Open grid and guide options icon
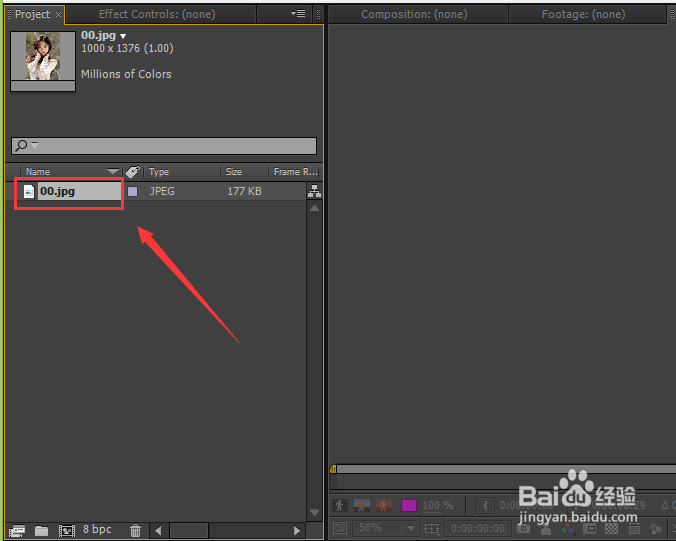Screen dimensions: 676x541 coord(431,528)
